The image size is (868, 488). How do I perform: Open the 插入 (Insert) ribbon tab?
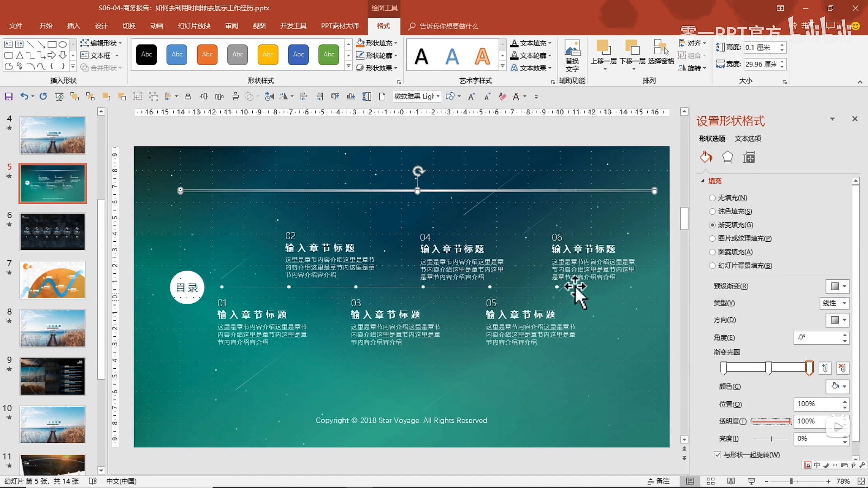pos(74,26)
